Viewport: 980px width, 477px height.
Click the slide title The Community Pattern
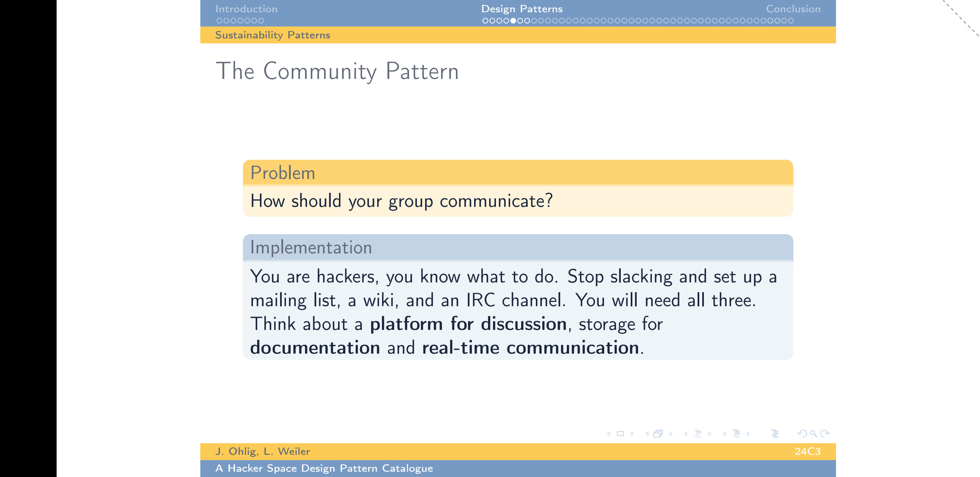[x=337, y=71]
